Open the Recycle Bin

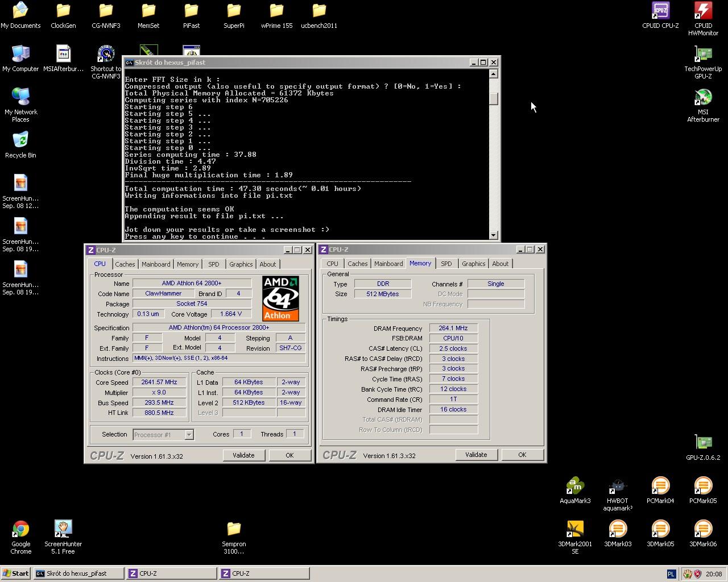pos(20,144)
